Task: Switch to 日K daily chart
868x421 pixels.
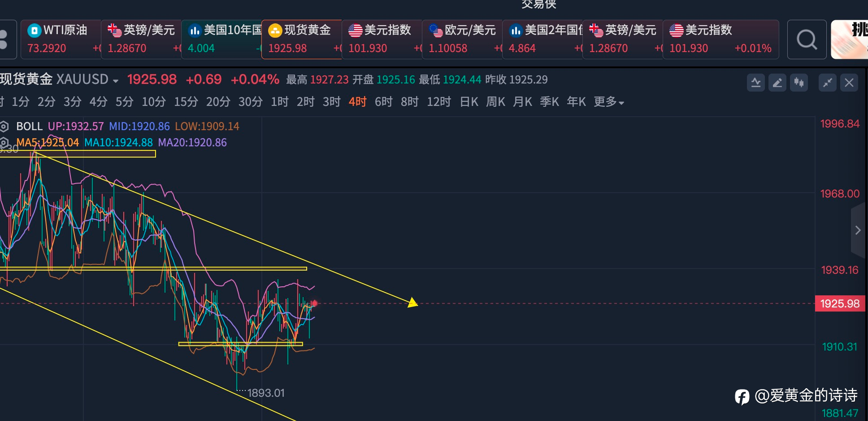Action: click(469, 102)
